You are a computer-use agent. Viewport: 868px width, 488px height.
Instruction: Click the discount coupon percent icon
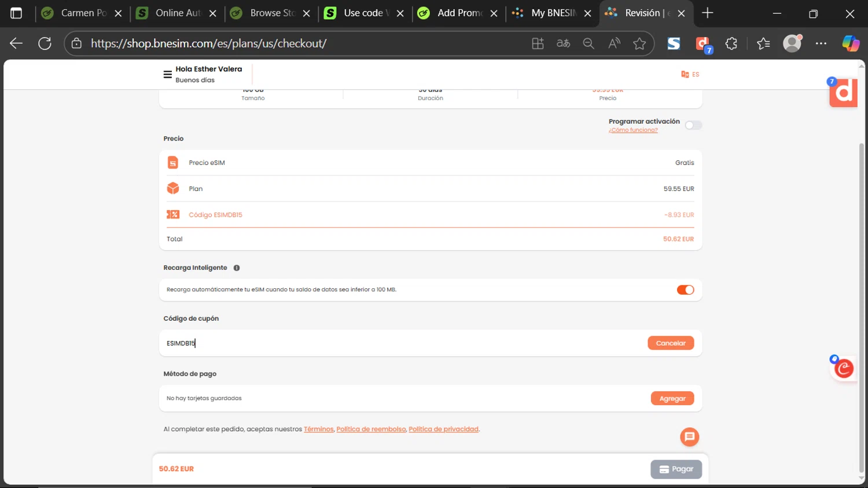pos(173,215)
